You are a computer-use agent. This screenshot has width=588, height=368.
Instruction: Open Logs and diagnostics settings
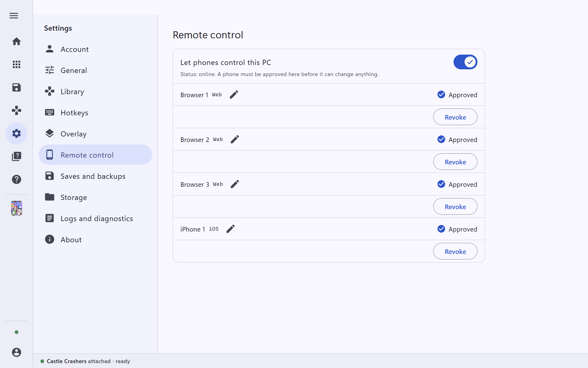[95, 218]
